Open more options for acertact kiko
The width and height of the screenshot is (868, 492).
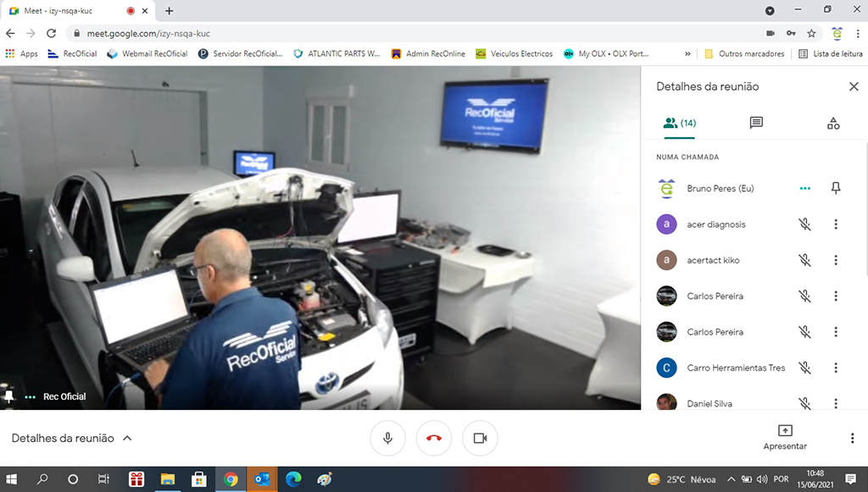(836, 260)
